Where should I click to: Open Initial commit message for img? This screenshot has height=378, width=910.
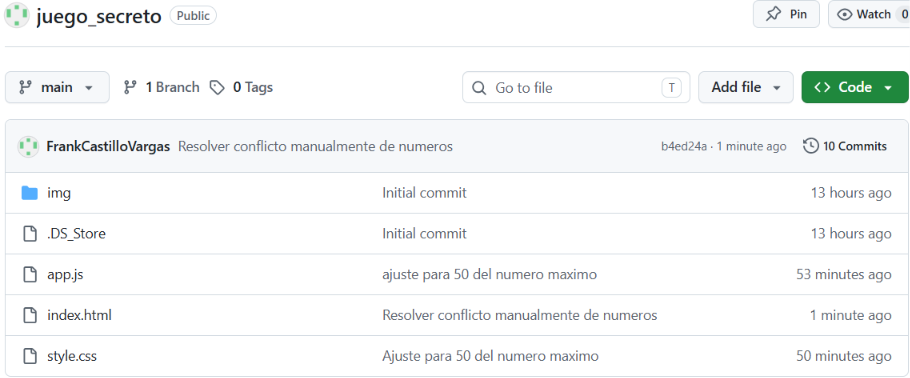(424, 193)
